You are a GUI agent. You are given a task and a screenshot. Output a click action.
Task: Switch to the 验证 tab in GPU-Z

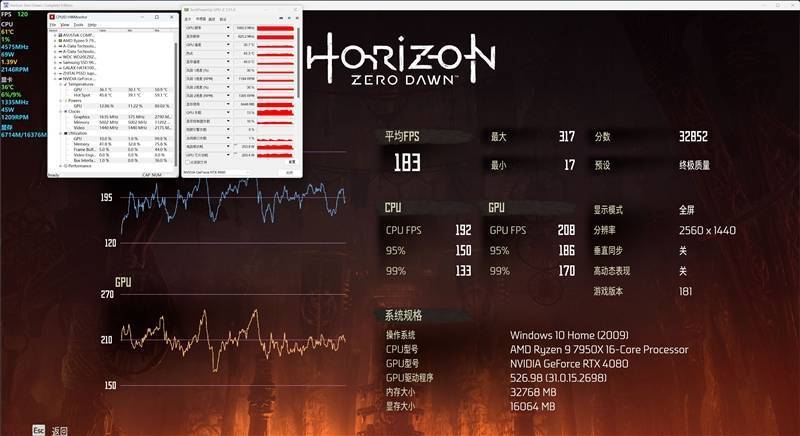point(223,19)
